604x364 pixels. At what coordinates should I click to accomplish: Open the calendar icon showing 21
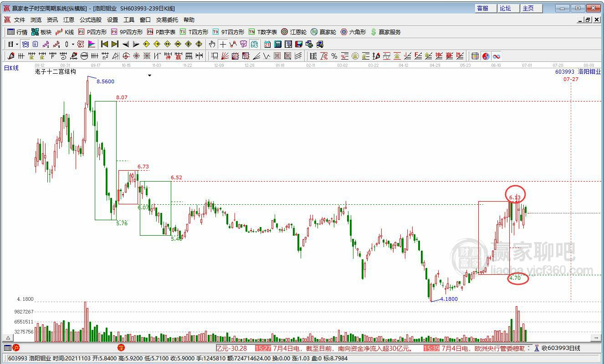267,44
